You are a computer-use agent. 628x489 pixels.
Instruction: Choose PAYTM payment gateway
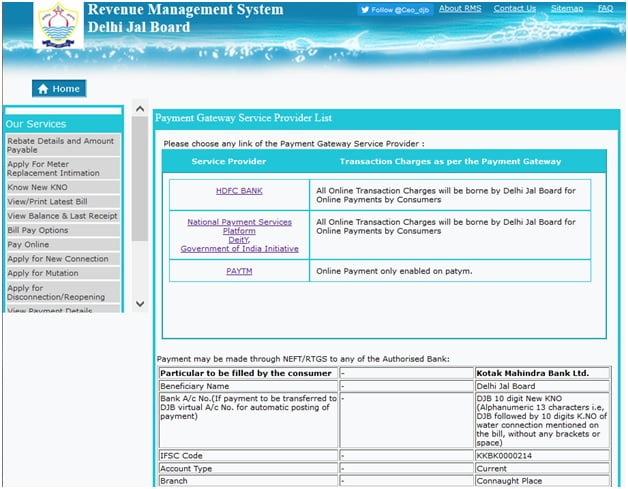239,271
